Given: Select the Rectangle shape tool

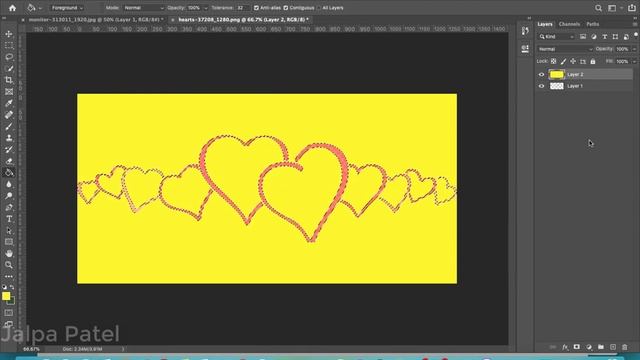Looking at the screenshot, I should tap(9, 242).
